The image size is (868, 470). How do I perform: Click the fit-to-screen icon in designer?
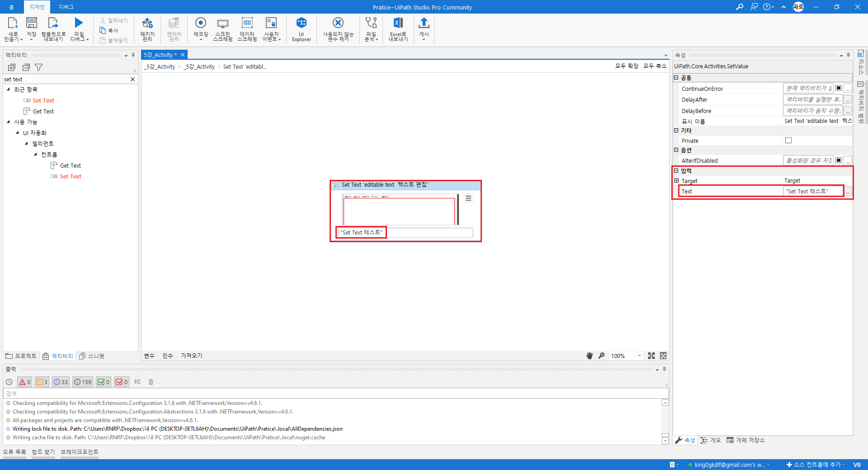pyautogui.click(x=651, y=356)
